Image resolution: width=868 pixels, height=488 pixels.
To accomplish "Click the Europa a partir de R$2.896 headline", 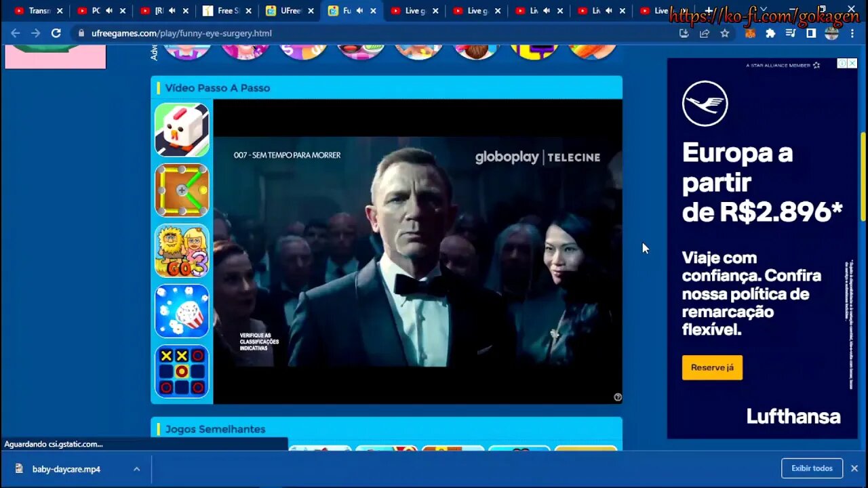I will click(x=762, y=182).
